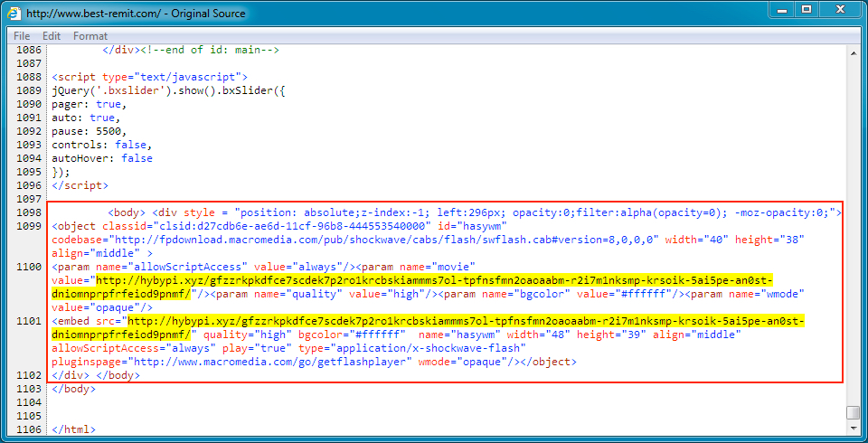Image resolution: width=868 pixels, height=443 pixels.
Task: Click the text "pause: 5500,"
Action: (x=90, y=131)
